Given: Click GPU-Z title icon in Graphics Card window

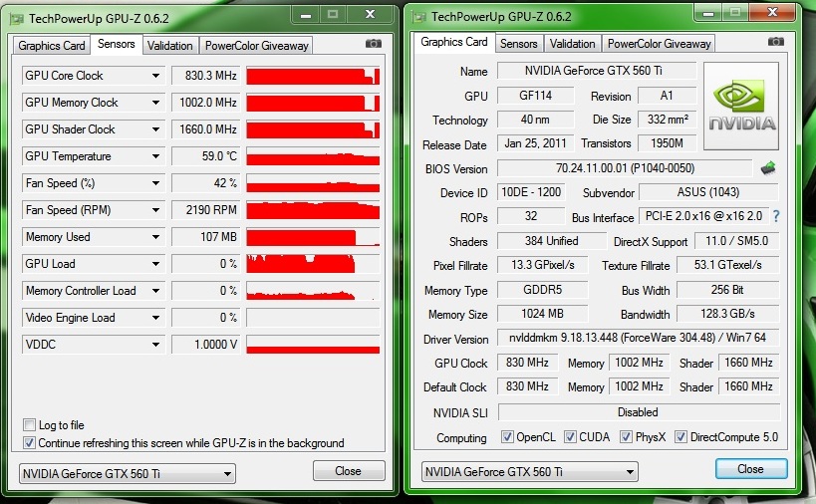Looking at the screenshot, I should pyautogui.click(x=418, y=17).
